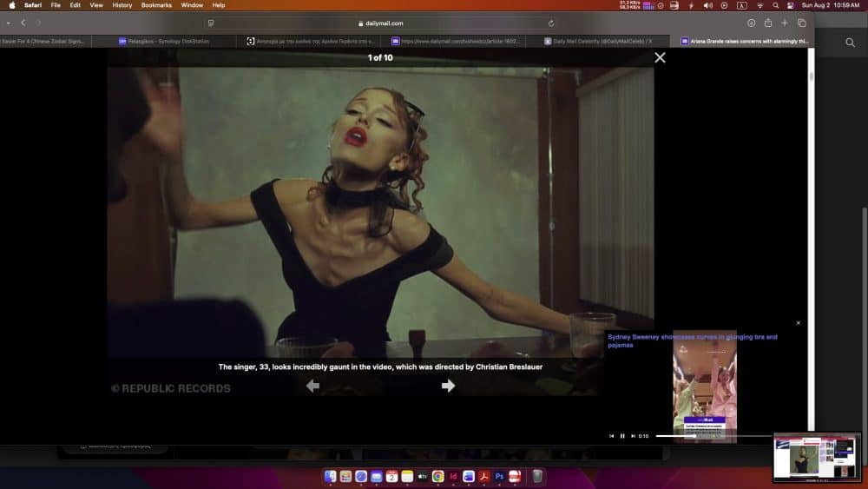Click the floating video thumbnail
This screenshot has width=868, height=489.
705,387
